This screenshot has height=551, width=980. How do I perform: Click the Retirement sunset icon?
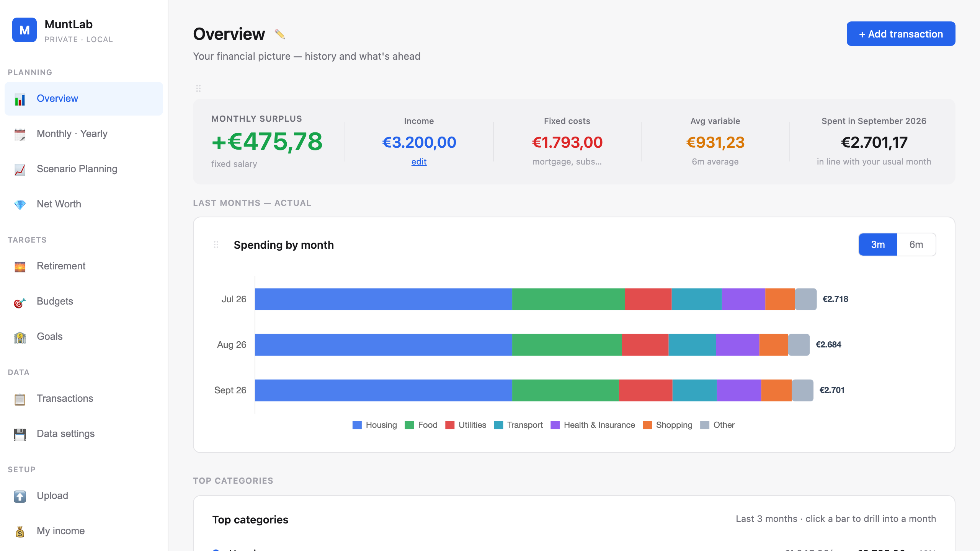20,267
